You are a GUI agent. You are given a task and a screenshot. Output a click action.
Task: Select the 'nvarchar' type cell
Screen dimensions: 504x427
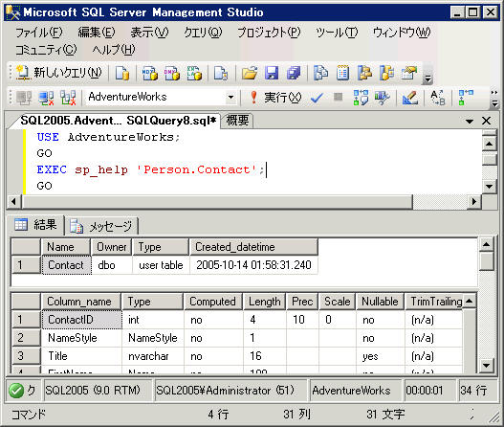(153, 356)
